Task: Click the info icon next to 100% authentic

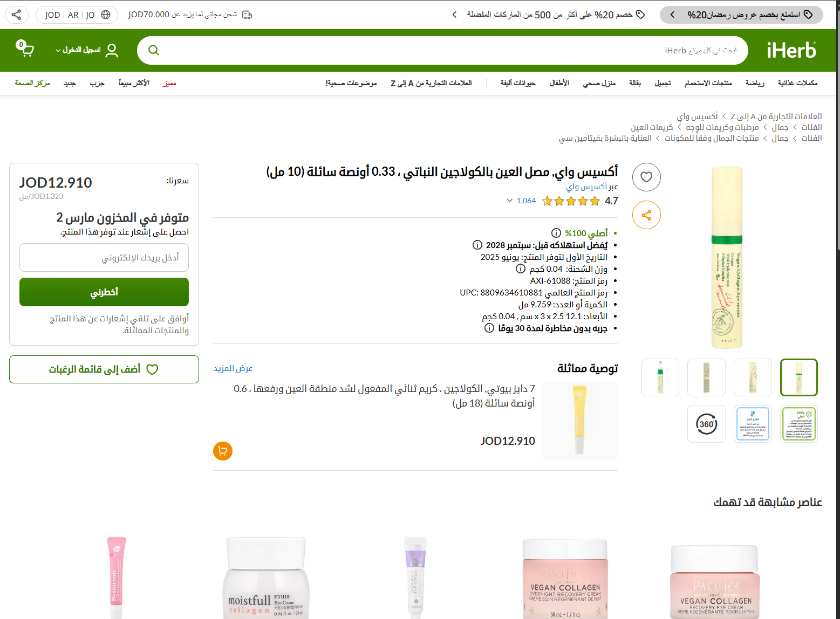Action: [556, 233]
